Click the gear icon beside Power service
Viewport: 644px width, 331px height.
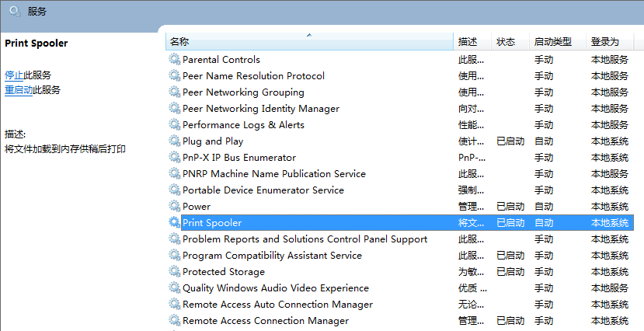tap(175, 207)
